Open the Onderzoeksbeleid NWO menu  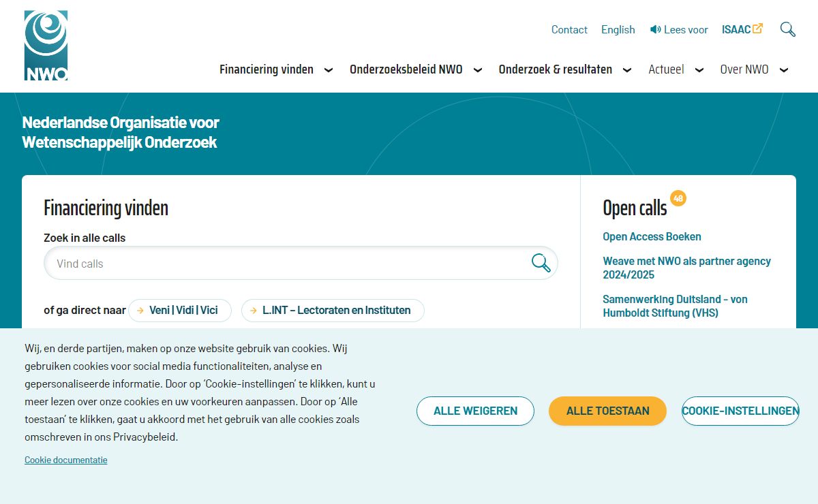point(406,69)
